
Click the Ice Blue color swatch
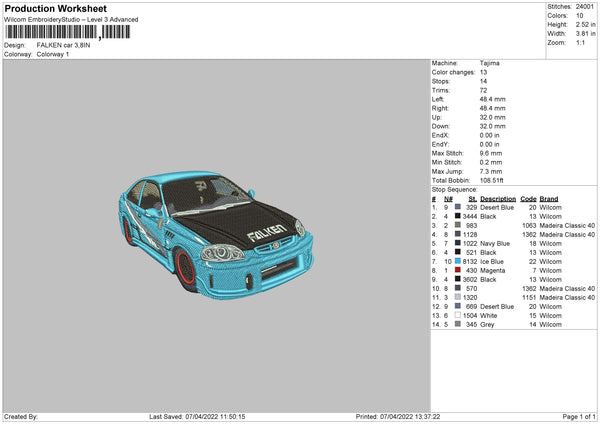(458, 261)
